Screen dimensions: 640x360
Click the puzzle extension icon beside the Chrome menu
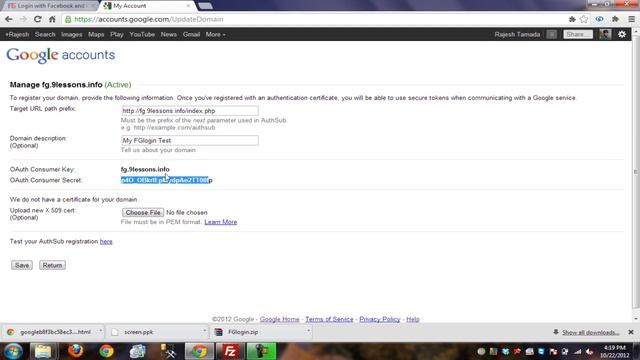coord(616,19)
